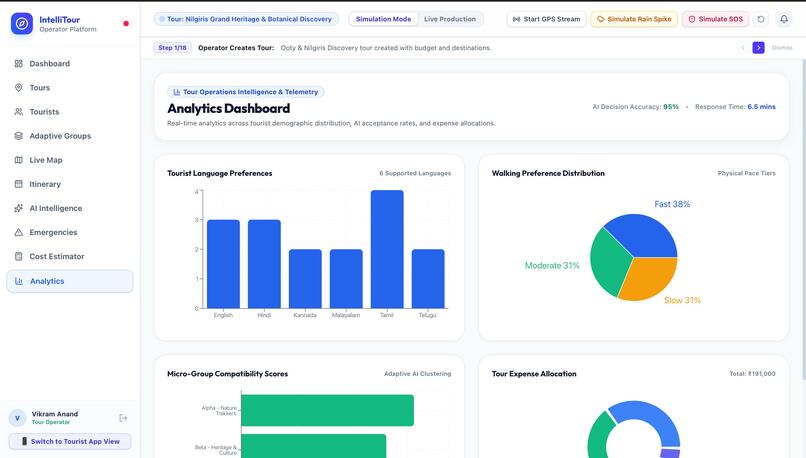Click chart icon in Tour Operations Intelligence badge
806x458 pixels.
[x=176, y=92]
